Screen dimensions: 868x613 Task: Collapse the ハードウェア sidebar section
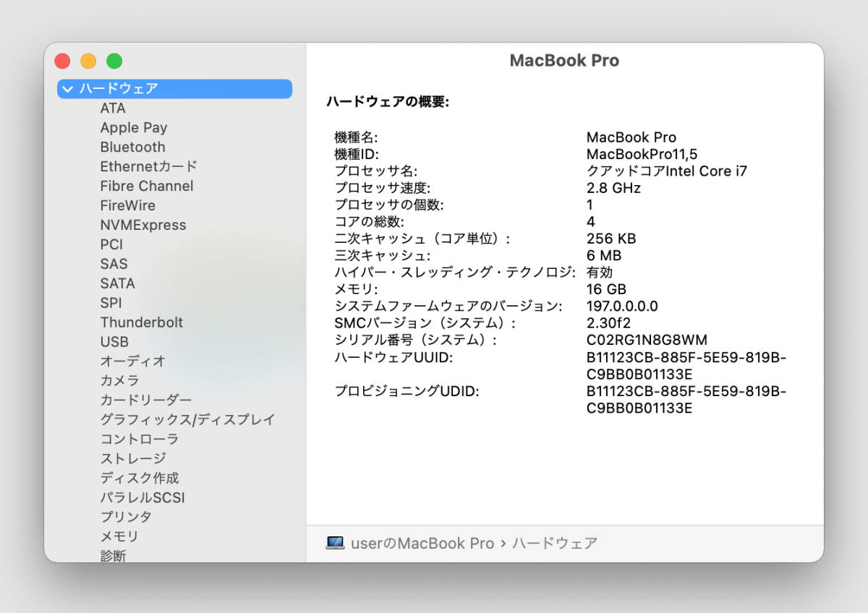(x=68, y=89)
